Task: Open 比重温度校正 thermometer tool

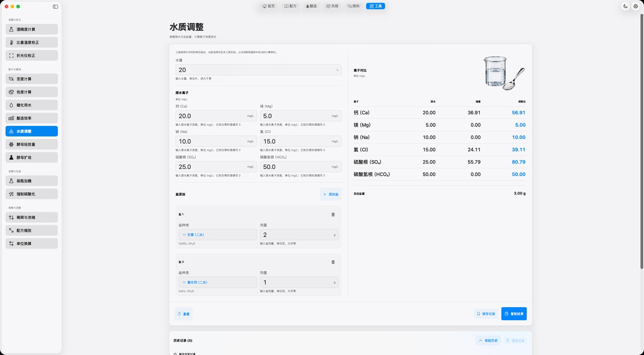Action: click(x=32, y=42)
